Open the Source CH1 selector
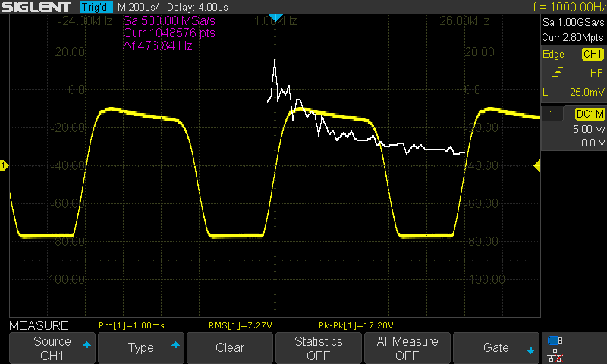The image size is (607, 364). (x=52, y=348)
